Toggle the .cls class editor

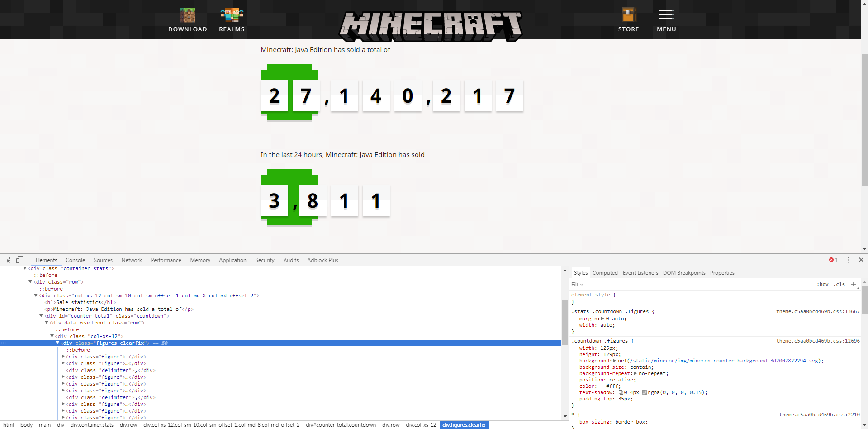pos(840,285)
